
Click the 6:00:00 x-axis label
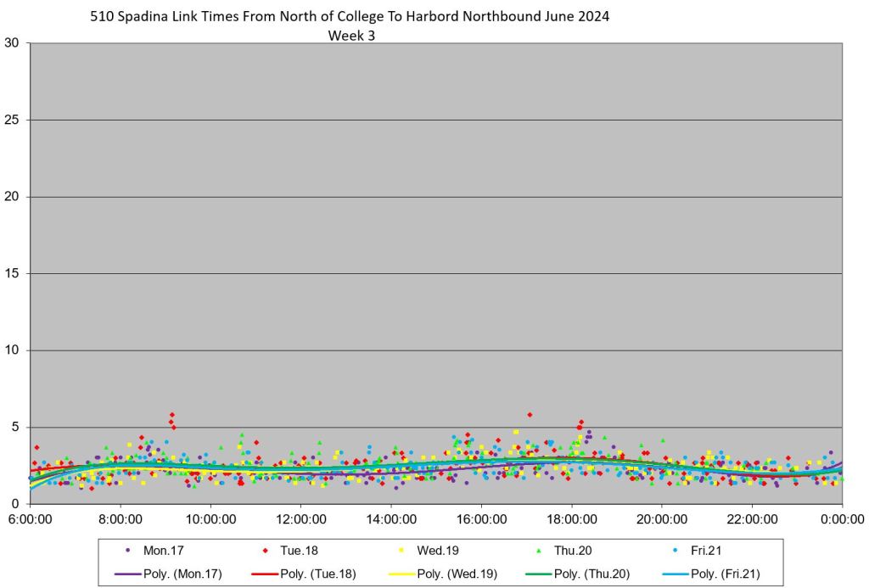pos(31,519)
